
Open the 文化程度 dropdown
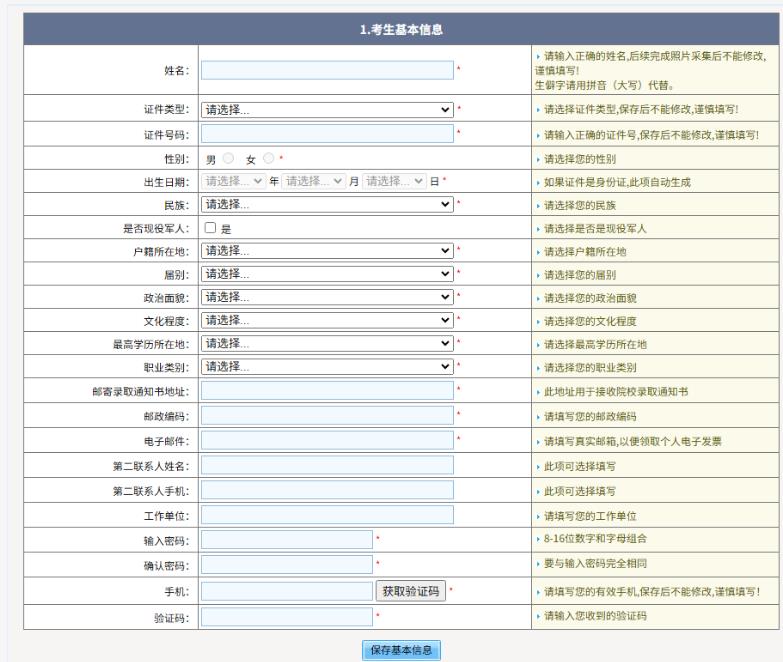[x=327, y=321]
